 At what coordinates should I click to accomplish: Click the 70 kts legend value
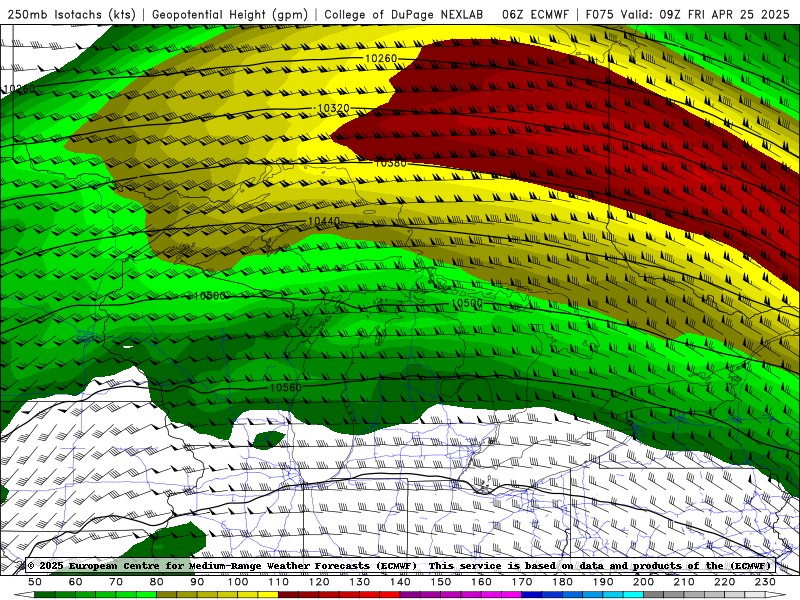(x=116, y=582)
